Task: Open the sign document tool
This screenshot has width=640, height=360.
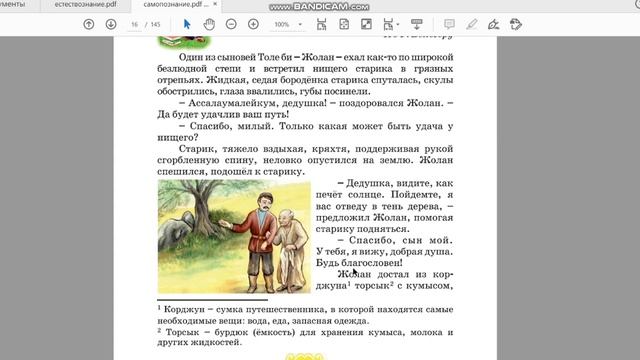Action: click(x=493, y=24)
